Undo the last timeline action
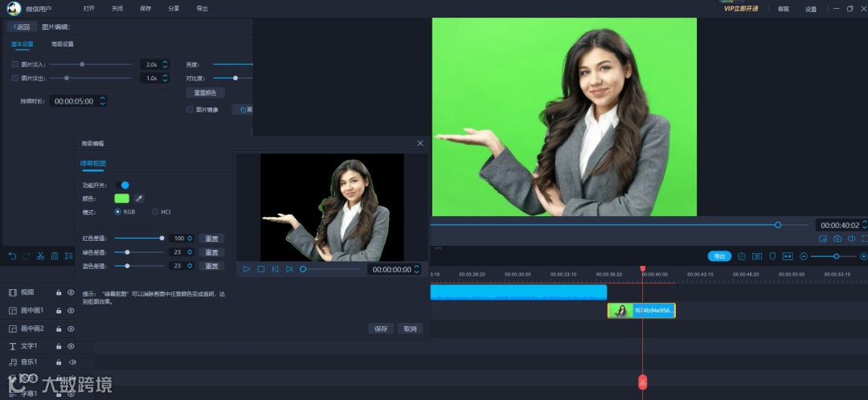Image resolution: width=868 pixels, height=400 pixels. click(x=12, y=256)
